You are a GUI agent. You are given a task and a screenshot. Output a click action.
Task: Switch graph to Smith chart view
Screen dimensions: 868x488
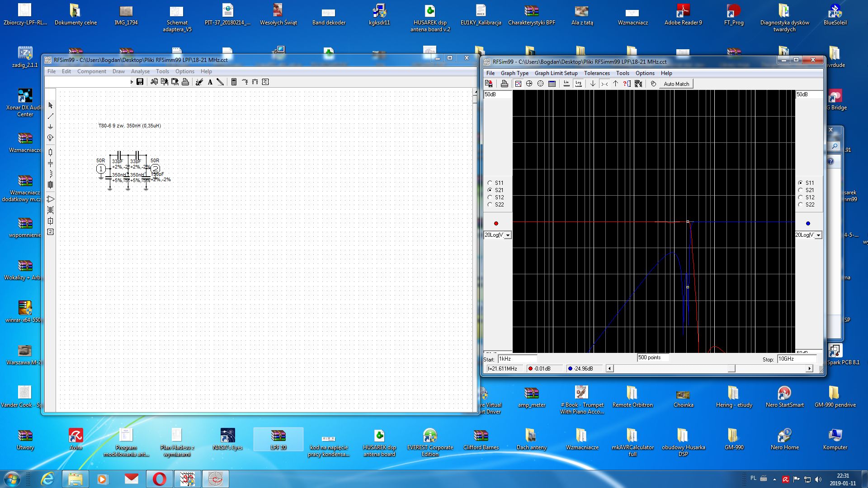pyautogui.click(x=529, y=84)
